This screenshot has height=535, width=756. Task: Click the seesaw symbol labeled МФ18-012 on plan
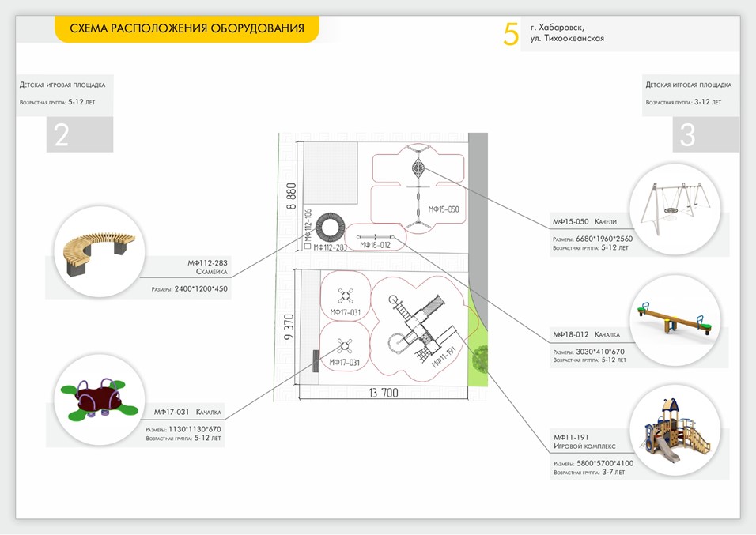(376, 236)
